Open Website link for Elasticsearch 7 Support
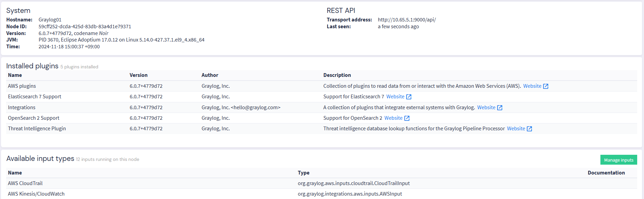Viewport: 644px width, 199px height. point(395,97)
